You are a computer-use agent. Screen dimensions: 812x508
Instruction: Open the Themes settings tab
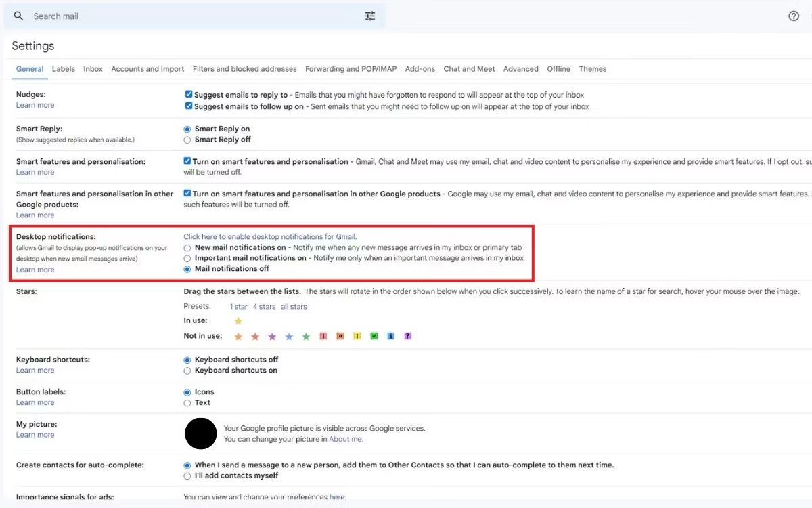pyautogui.click(x=592, y=69)
